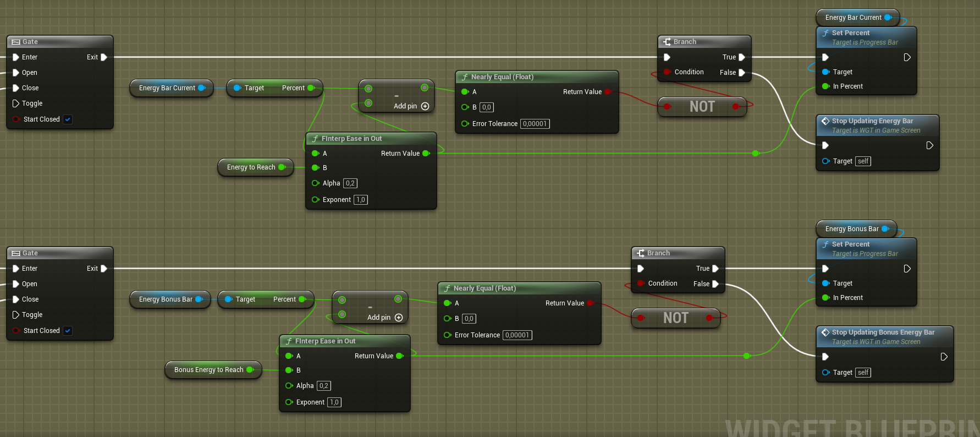Click the Add pin plus icon on the lower subtract node
This screenshot has height=437, width=980.
(x=399, y=318)
